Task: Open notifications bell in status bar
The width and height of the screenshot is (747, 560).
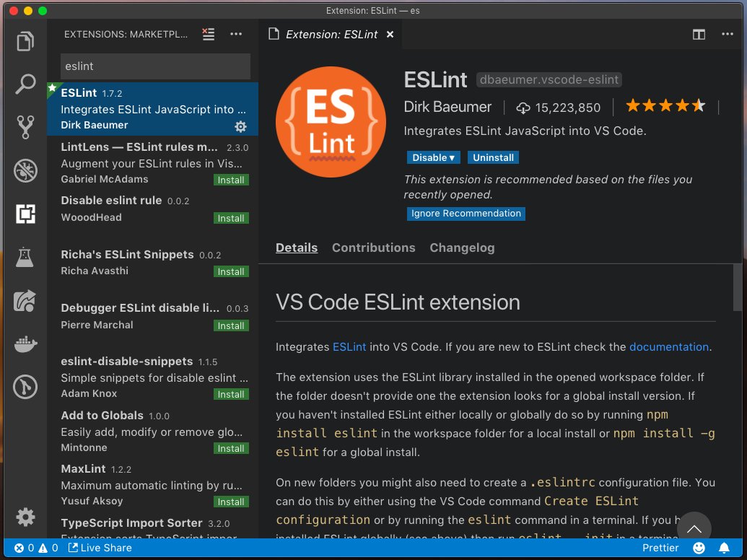Action: [x=724, y=548]
